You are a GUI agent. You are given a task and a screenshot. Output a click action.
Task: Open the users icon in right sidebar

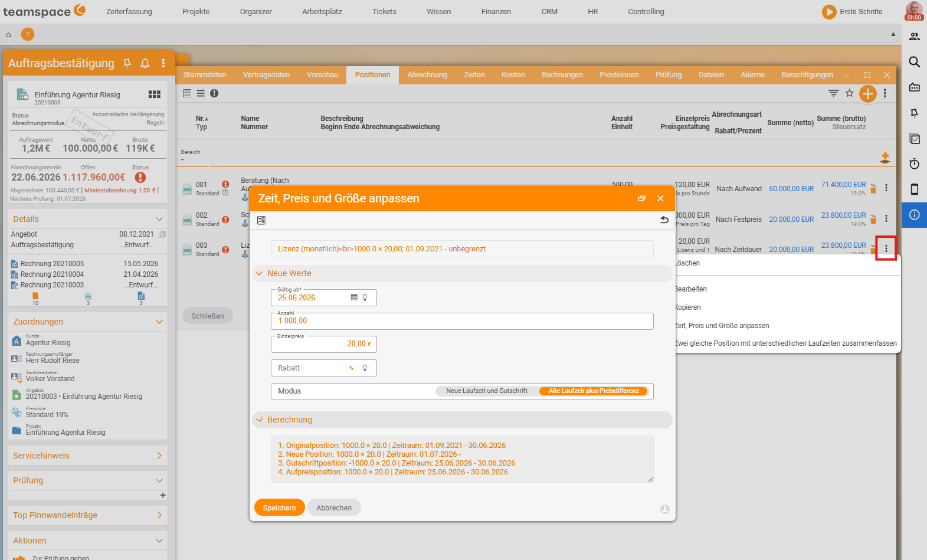[x=915, y=37]
